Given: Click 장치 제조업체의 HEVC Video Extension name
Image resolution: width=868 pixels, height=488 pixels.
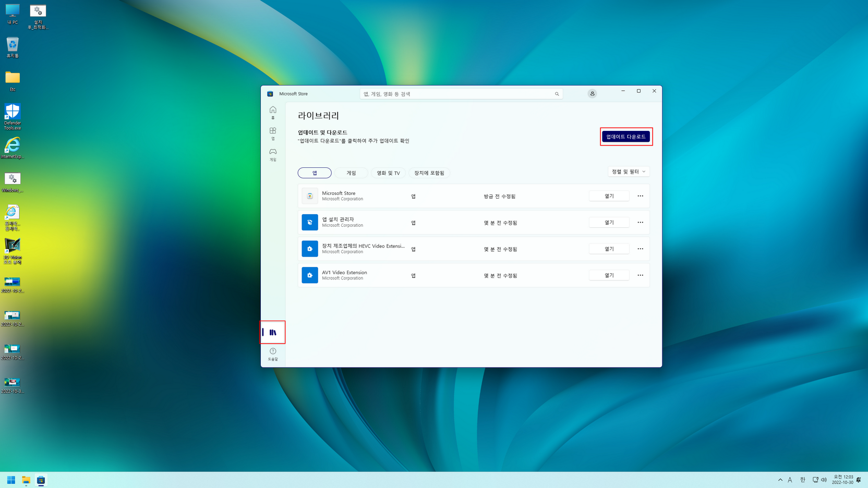Looking at the screenshot, I should coord(363,246).
